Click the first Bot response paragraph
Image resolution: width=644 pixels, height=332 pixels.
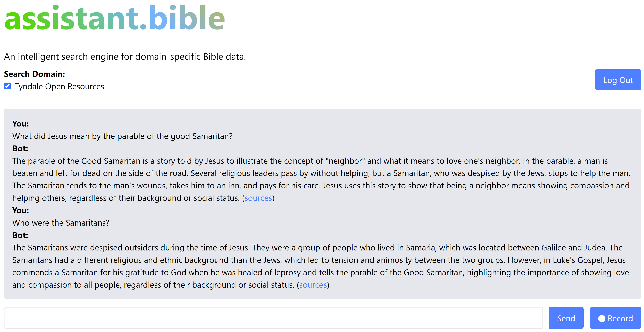point(300,179)
